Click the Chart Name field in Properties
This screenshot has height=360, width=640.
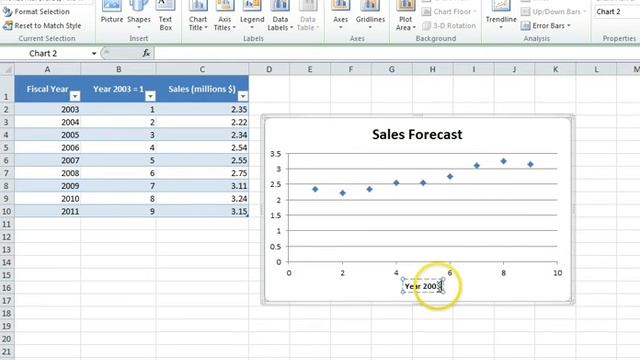617,11
